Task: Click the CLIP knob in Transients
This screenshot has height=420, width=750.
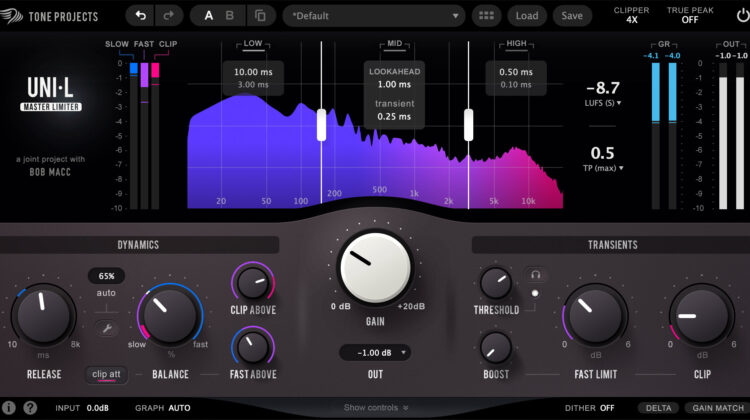Action: tap(702, 315)
